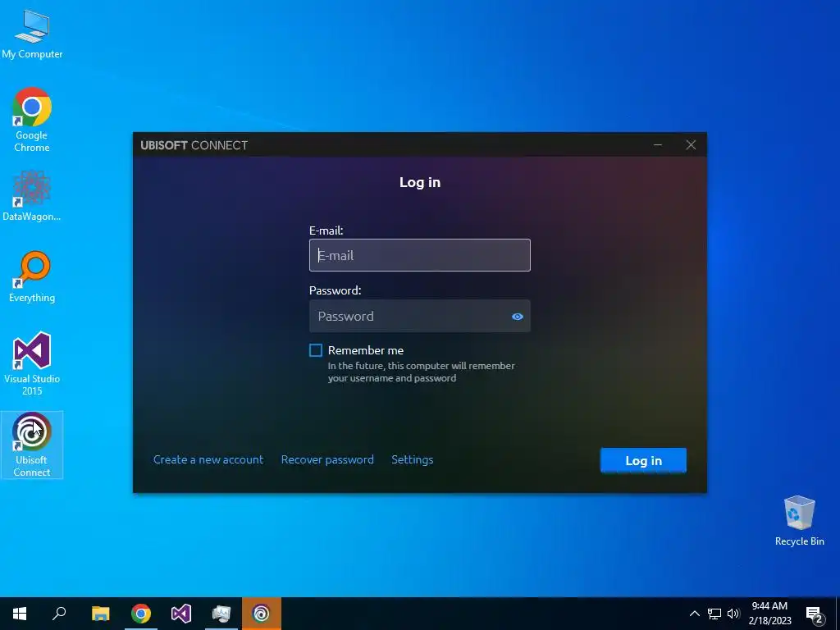Open taskbar search magnifier

[59, 614]
